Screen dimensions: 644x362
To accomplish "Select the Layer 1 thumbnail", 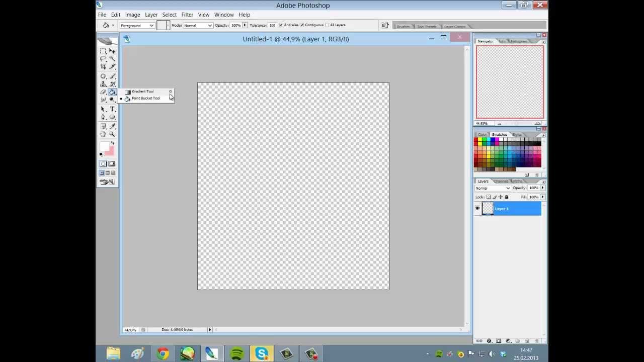I will tap(488, 209).
